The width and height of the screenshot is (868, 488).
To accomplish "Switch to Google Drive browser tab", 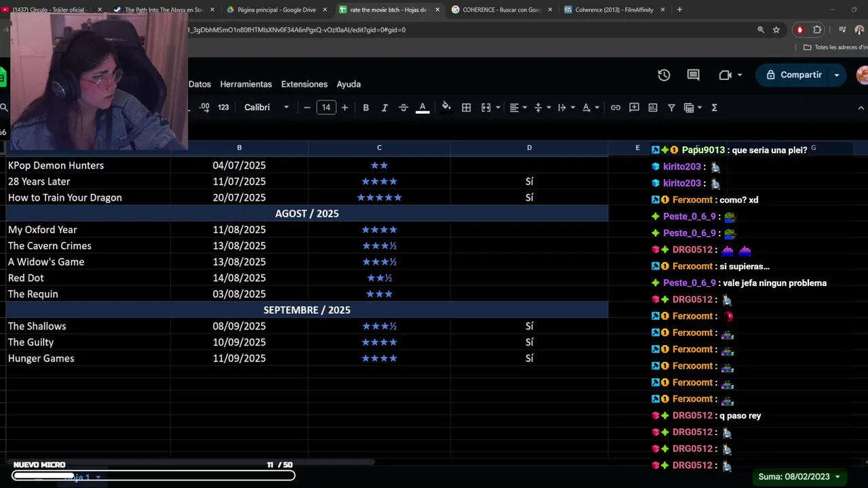I will (x=276, y=9).
